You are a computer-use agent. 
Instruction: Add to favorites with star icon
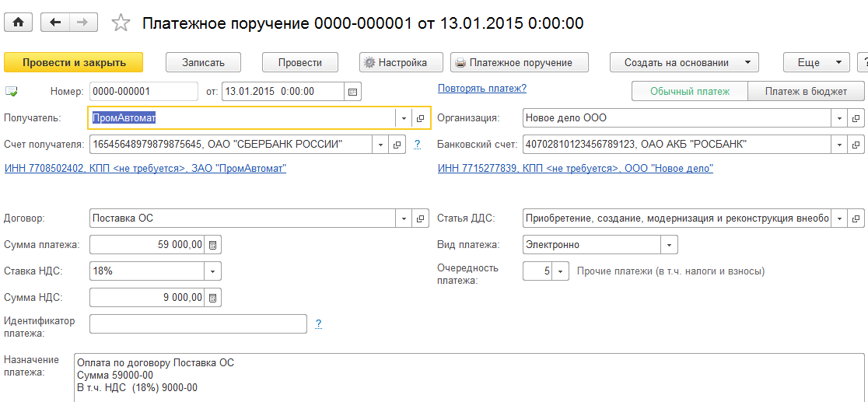click(121, 23)
